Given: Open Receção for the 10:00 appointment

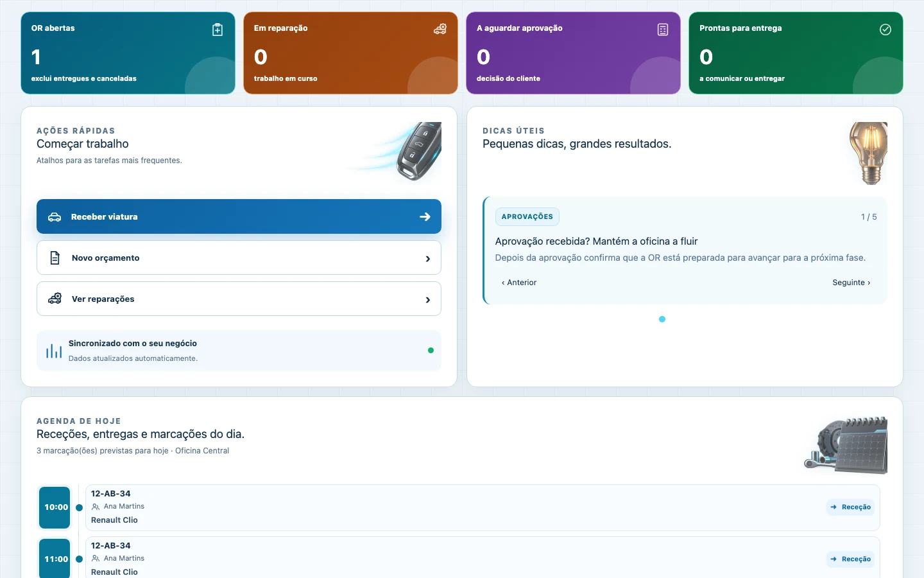Looking at the screenshot, I should click(x=851, y=507).
